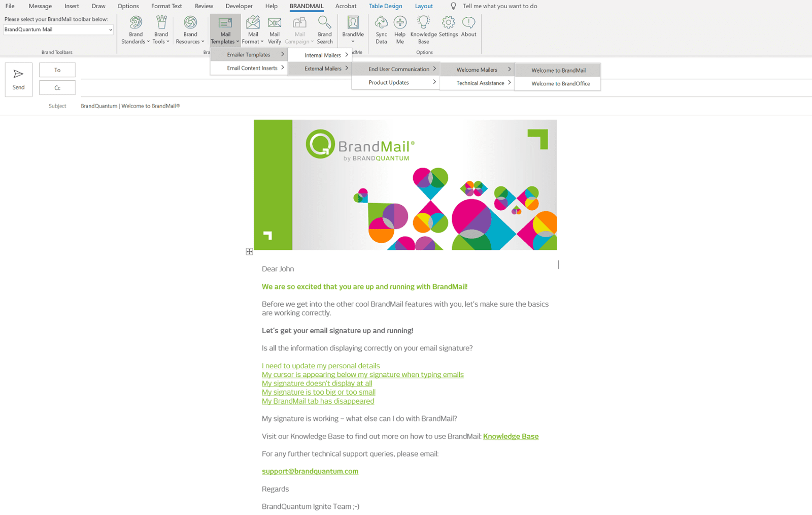Expand External Mailers submenu
Viewport: 812px width, 515px height.
pyautogui.click(x=320, y=68)
